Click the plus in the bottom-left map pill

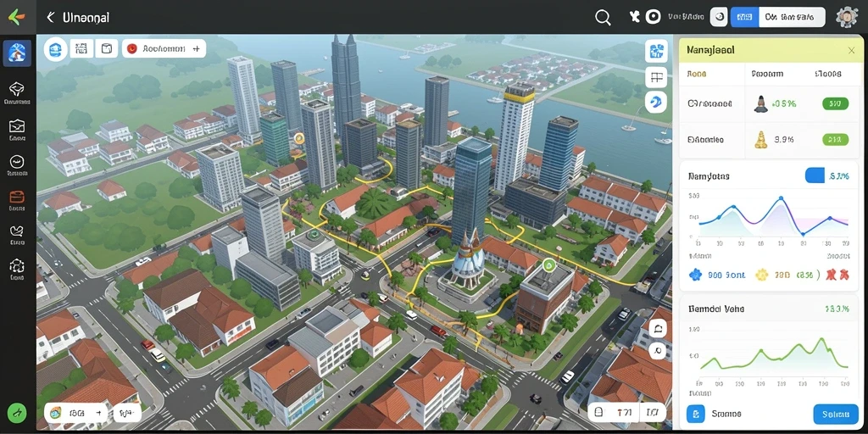click(98, 413)
